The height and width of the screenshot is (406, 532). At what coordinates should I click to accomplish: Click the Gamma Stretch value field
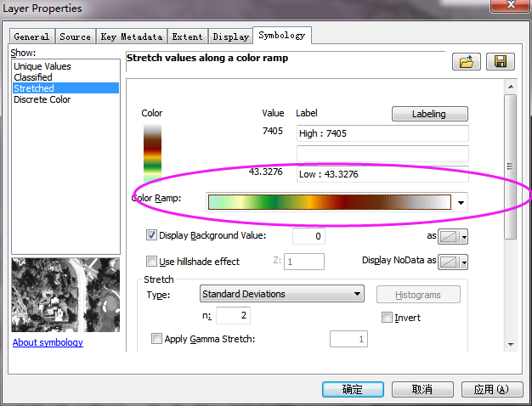[x=348, y=339]
